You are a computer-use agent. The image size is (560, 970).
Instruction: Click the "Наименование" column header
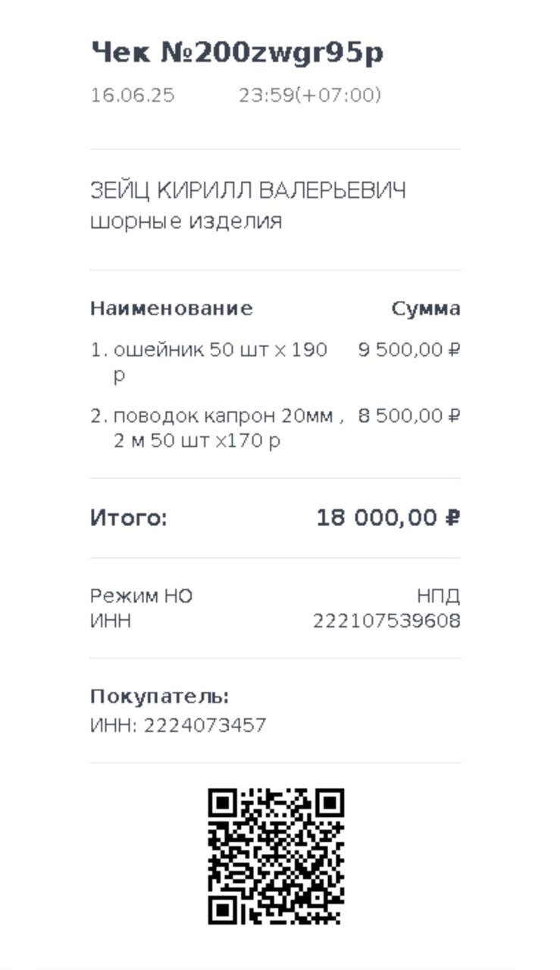171,308
